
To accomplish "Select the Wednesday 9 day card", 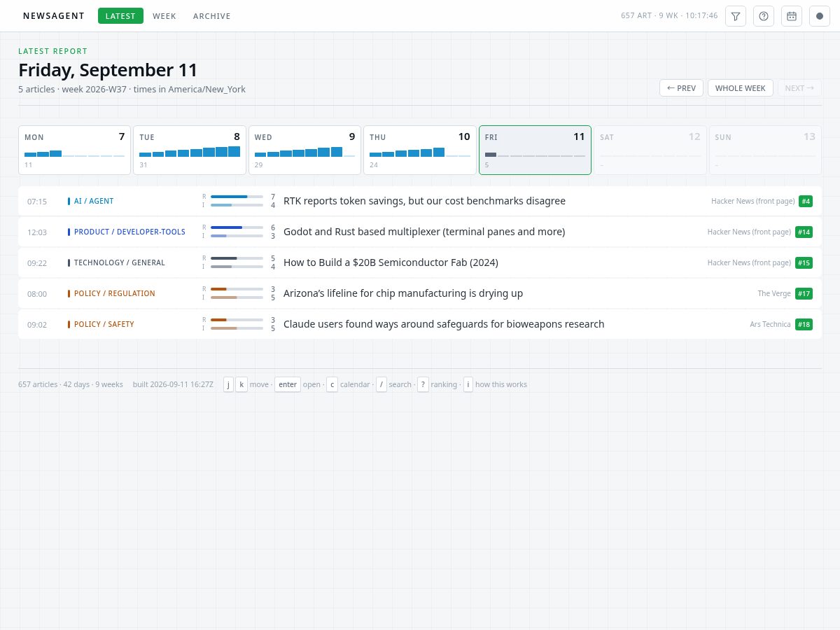I will coord(305,150).
